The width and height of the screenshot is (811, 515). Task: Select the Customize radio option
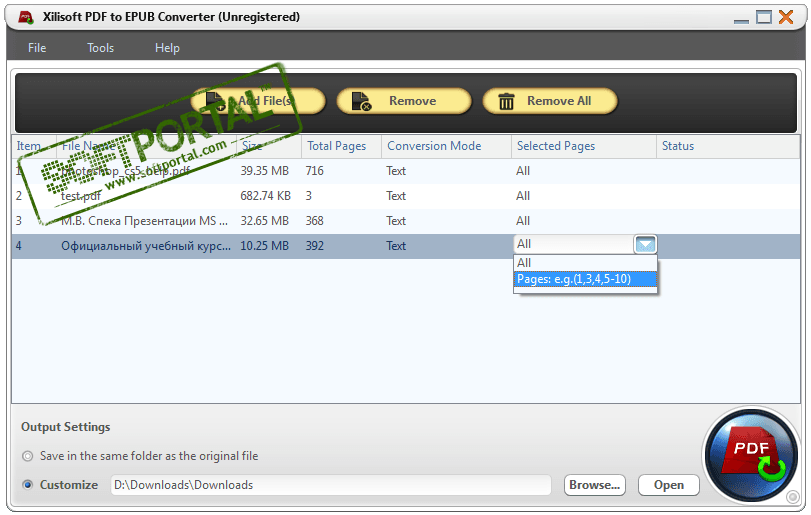point(28,485)
